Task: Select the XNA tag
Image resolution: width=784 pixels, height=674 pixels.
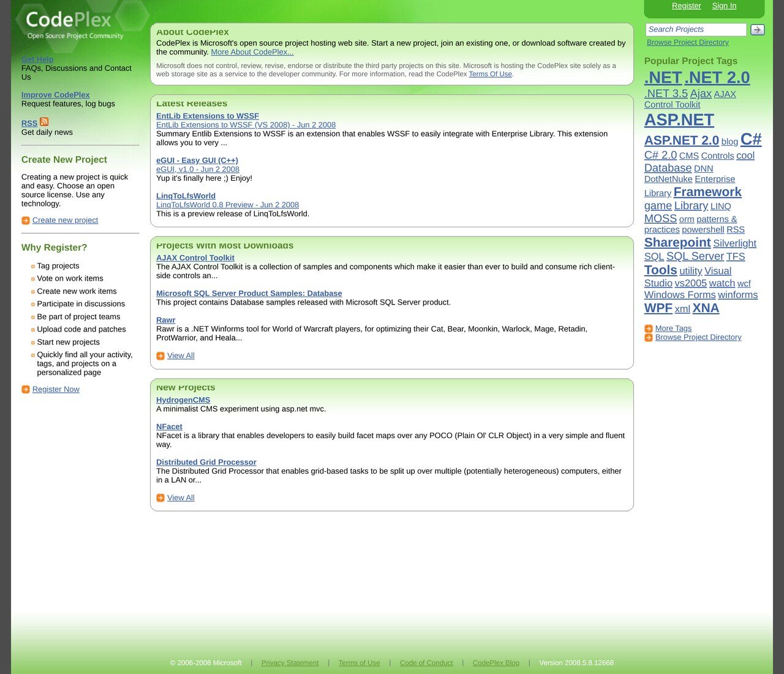Action: (706, 308)
